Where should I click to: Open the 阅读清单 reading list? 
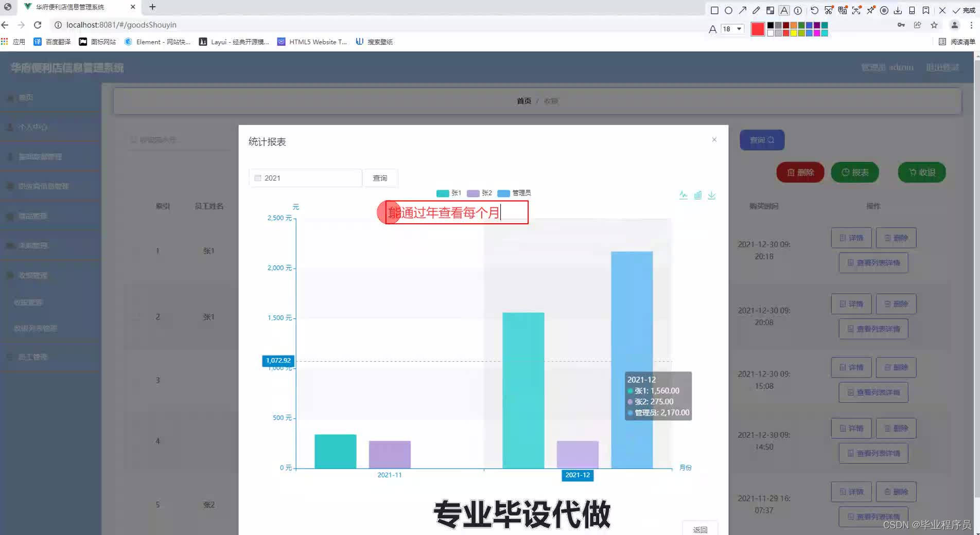tap(957, 42)
